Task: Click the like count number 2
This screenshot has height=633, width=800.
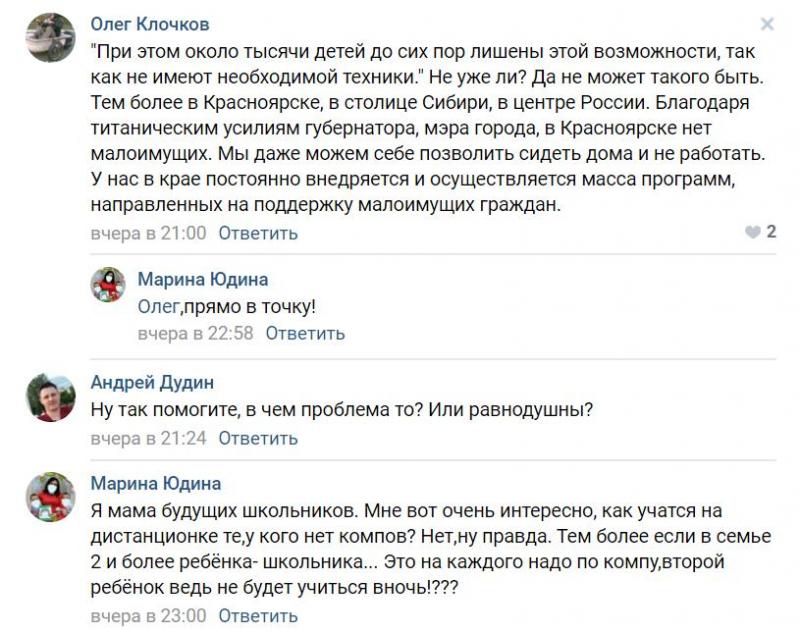Action: point(771,232)
